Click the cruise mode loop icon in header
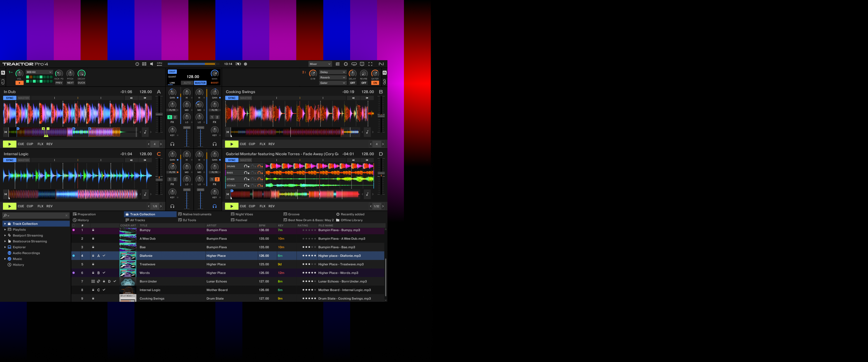Screen dimensions: 868x362 [x=354, y=64]
